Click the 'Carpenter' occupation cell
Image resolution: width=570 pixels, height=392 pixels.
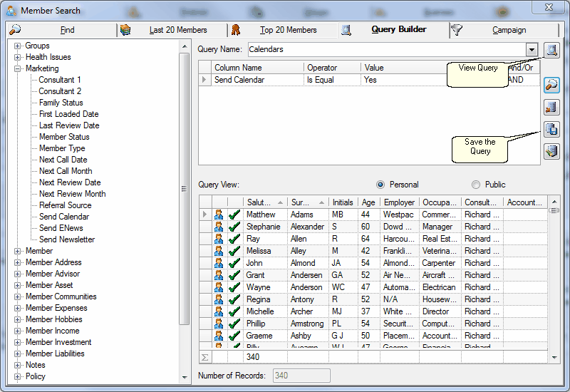pyautogui.click(x=440, y=263)
